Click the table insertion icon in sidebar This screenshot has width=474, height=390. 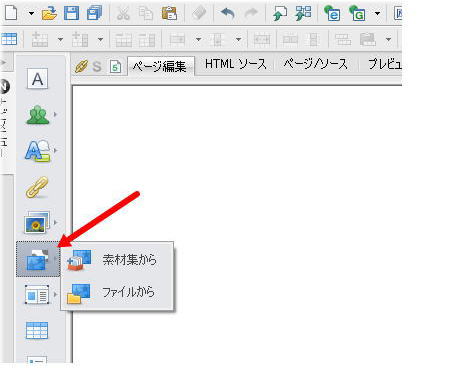37,330
